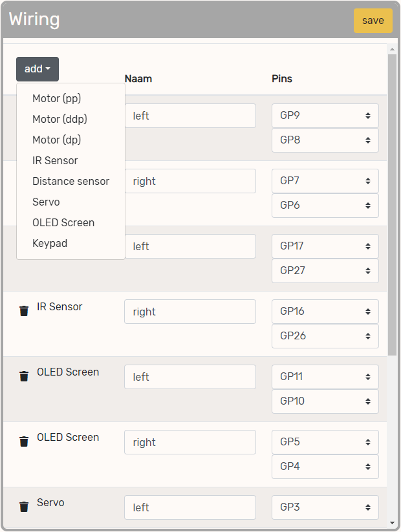Collapse the add dropdown button

(38, 69)
